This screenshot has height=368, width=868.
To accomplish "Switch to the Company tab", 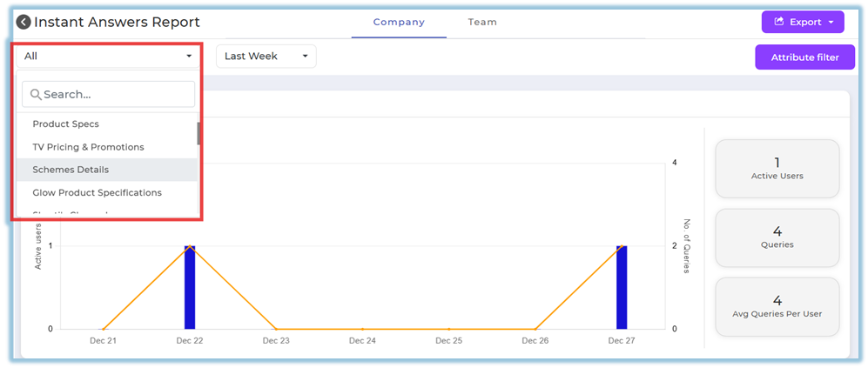I will (399, 22).
